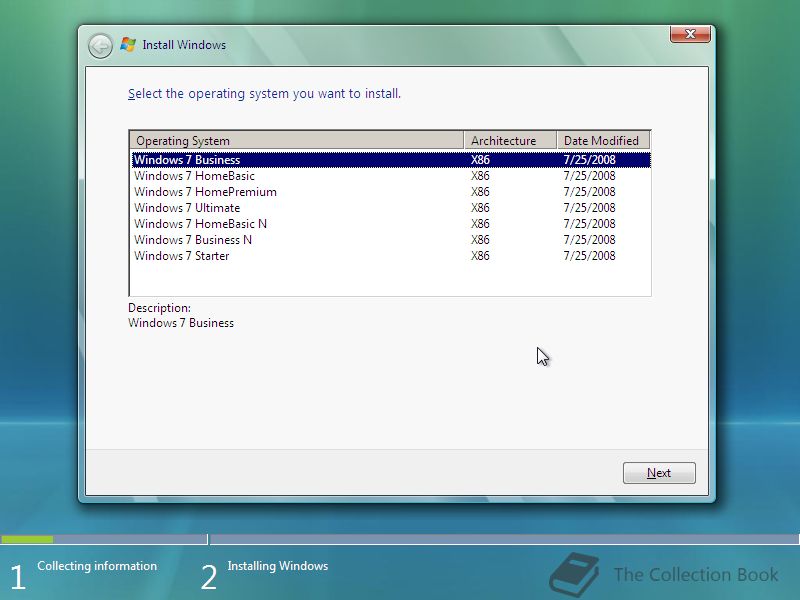Click the Collecting information step label

pos(97,566)
